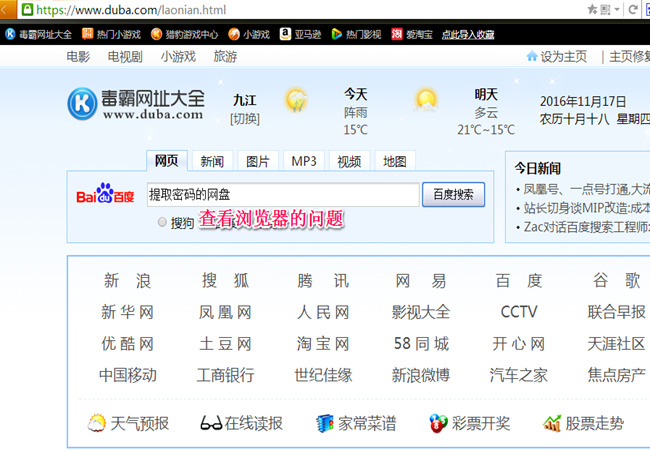
Task: Open the 联合早报 site link
Action: 616,312
